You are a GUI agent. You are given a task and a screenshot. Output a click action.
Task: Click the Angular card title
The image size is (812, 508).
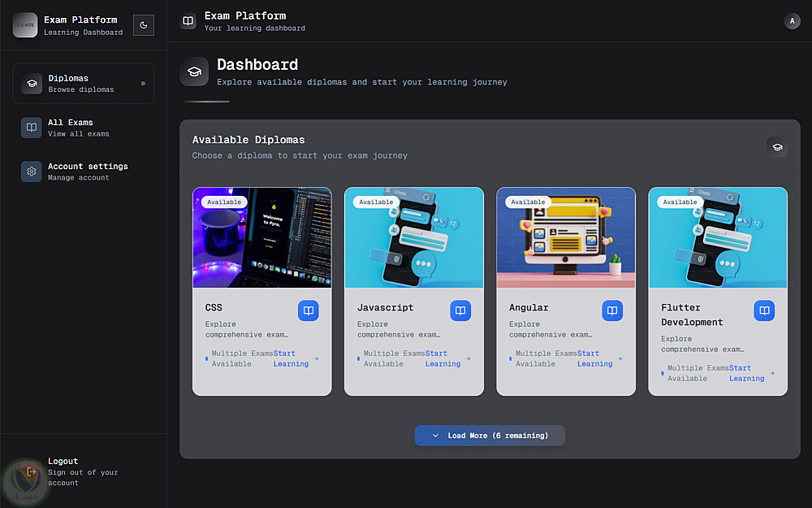pos(529,307)
